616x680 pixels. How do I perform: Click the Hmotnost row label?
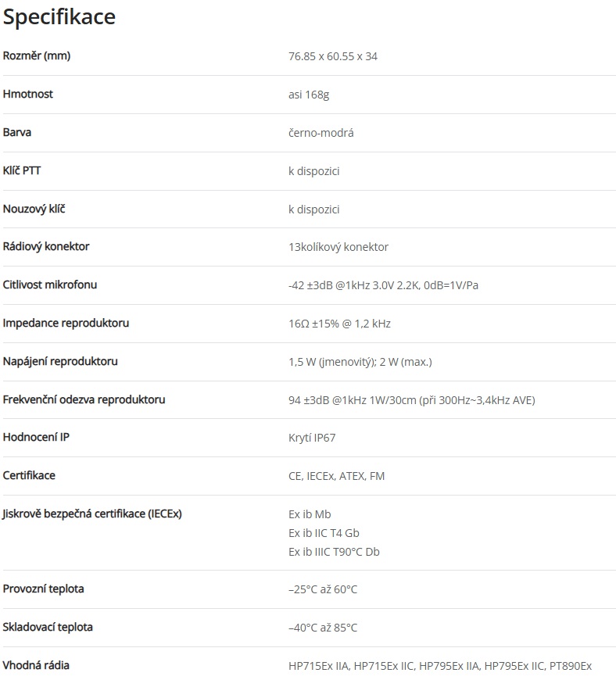click(28, 94)
